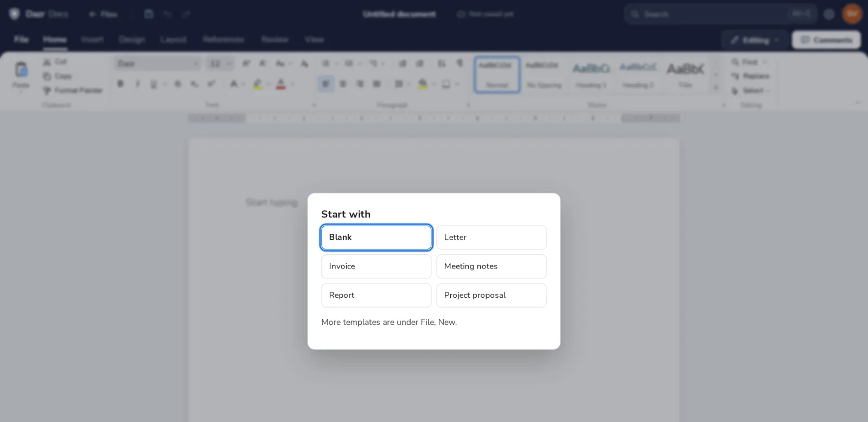Start with the Invoice template
The image size is (868, 422).
click(x=376, y=266)
